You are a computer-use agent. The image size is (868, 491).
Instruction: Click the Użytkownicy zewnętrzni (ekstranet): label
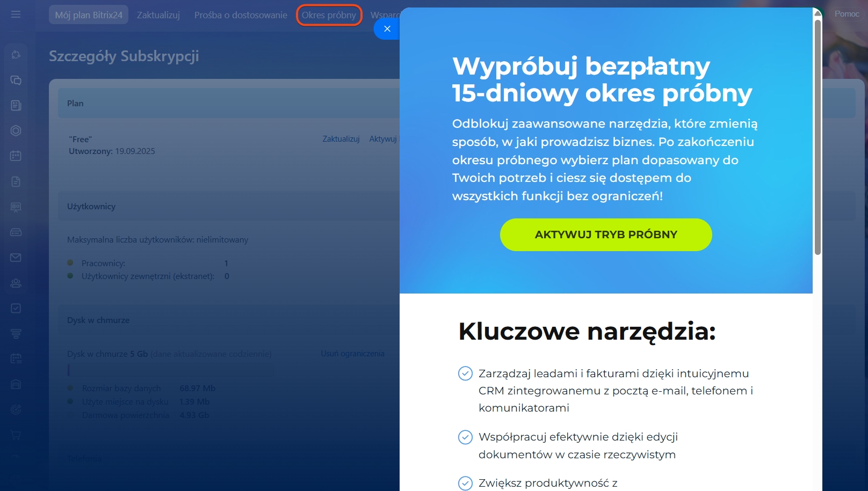[148, 276]
